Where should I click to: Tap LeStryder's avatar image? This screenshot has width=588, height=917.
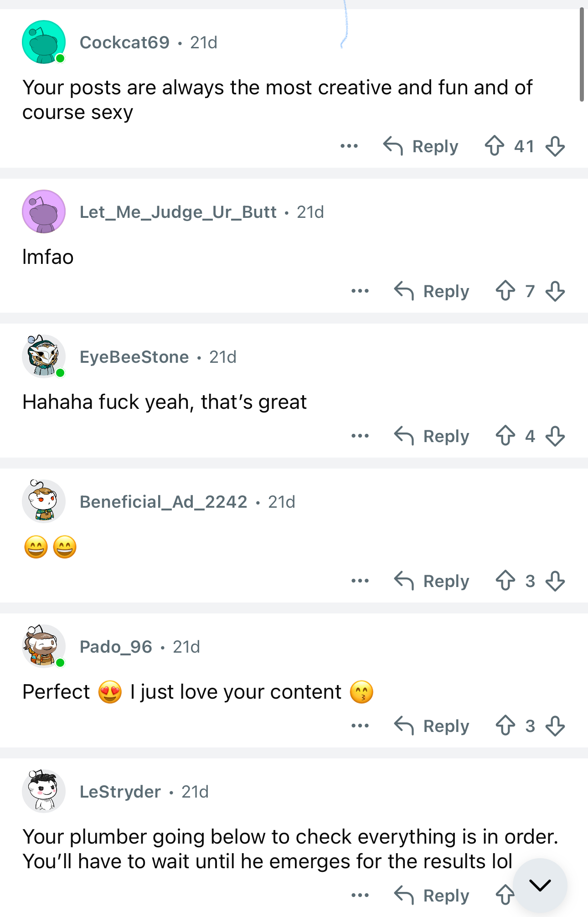[44, 791]
